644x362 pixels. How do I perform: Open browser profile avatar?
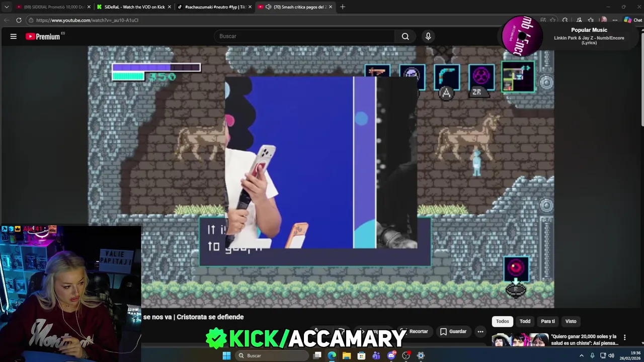[603, 20]
